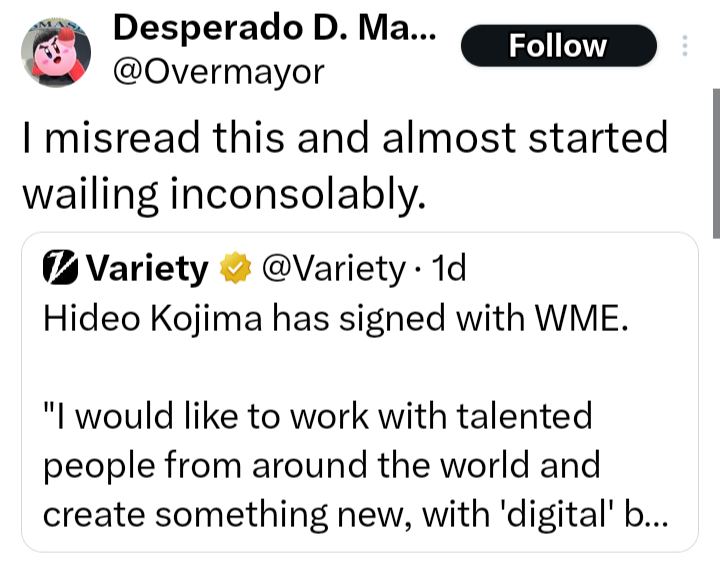The width and height of the screenshot is (720, 575).
Task: Open the three-dot more options menu
Action: coord(685,47)
